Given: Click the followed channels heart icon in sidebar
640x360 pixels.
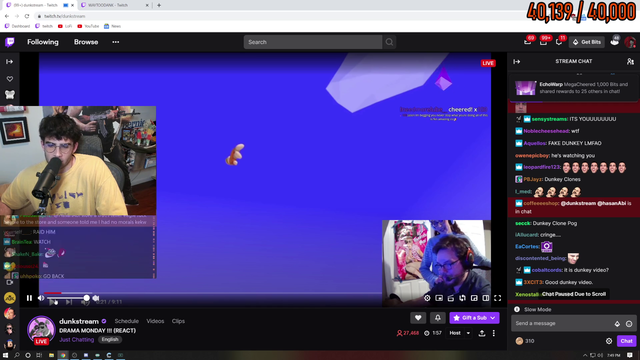Looking at the screenshot, I should coord(10,79).
